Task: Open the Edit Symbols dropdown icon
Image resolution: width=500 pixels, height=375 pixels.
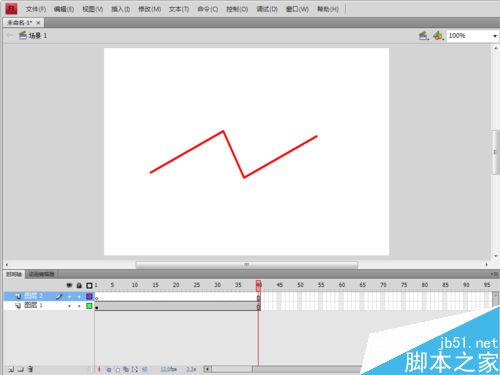Action: click(x=439, y=36)
